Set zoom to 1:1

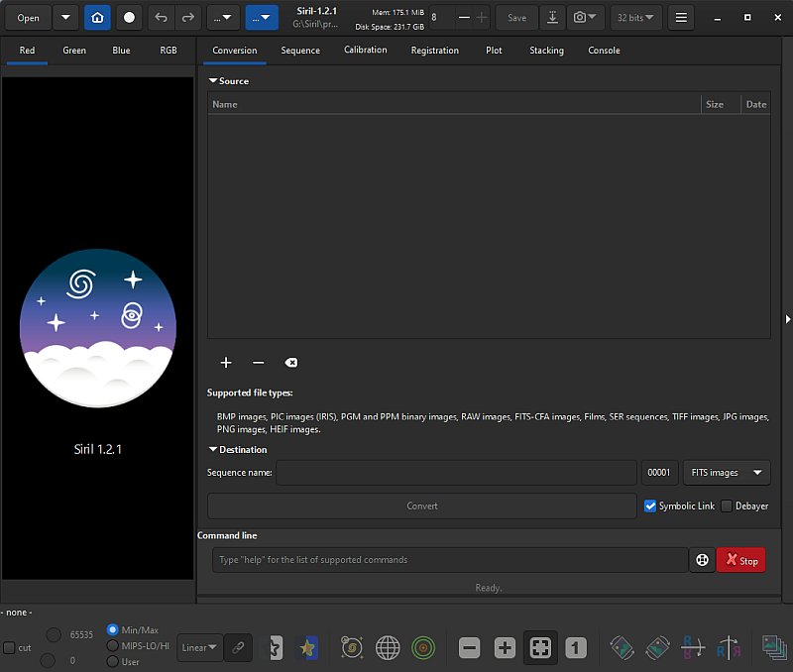point(576,647)
